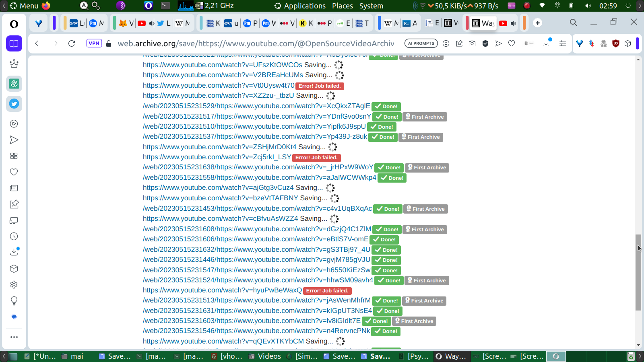Go back to the previous page

[x=37, y=43]
